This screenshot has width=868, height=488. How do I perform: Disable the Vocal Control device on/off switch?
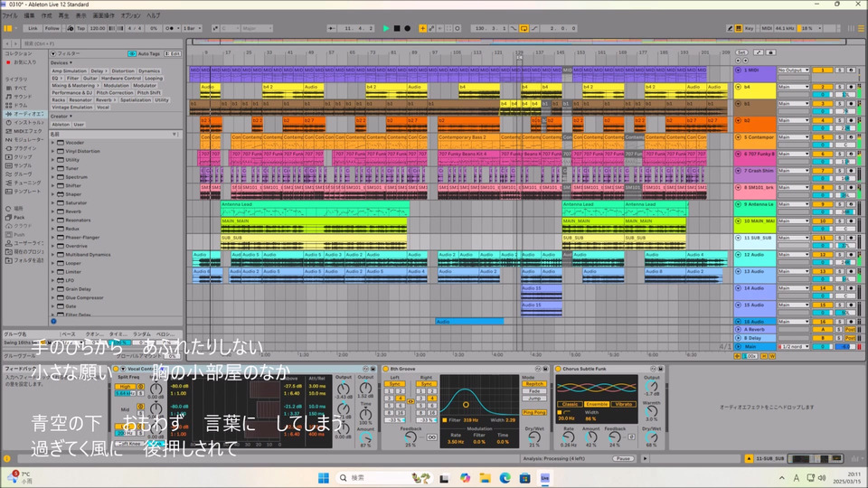click(116, 369)
